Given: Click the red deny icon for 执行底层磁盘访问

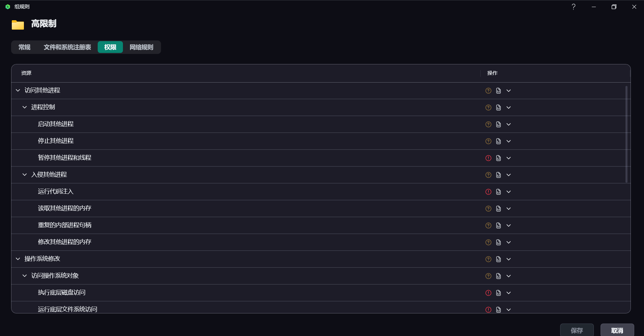Looking at the screenshot, I should 488,293.
